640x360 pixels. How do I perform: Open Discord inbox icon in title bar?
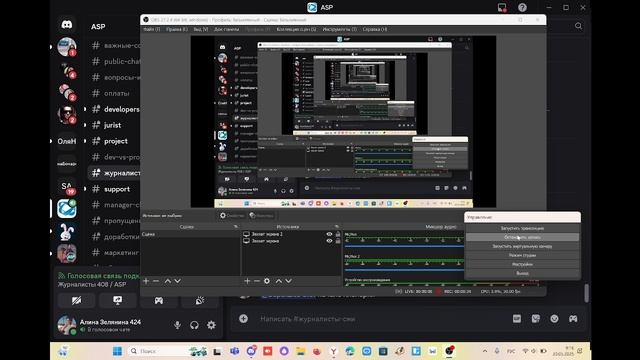502,7
